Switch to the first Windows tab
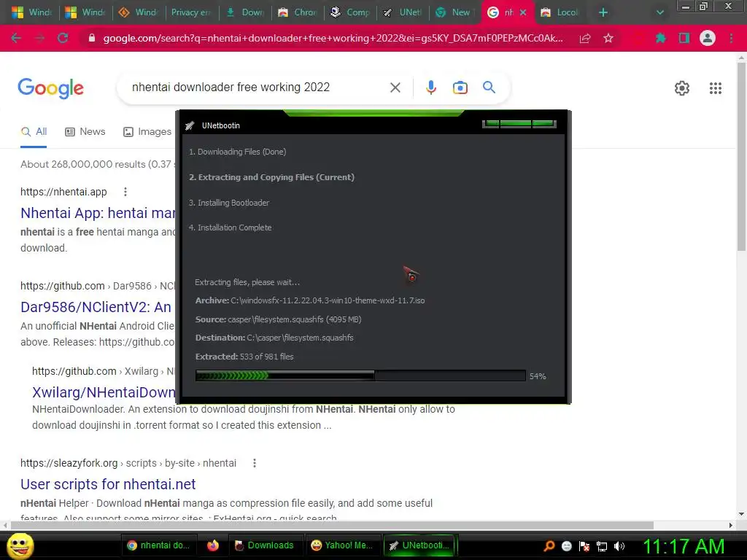The width and height of the screenshot is (747, 560). 31,12
